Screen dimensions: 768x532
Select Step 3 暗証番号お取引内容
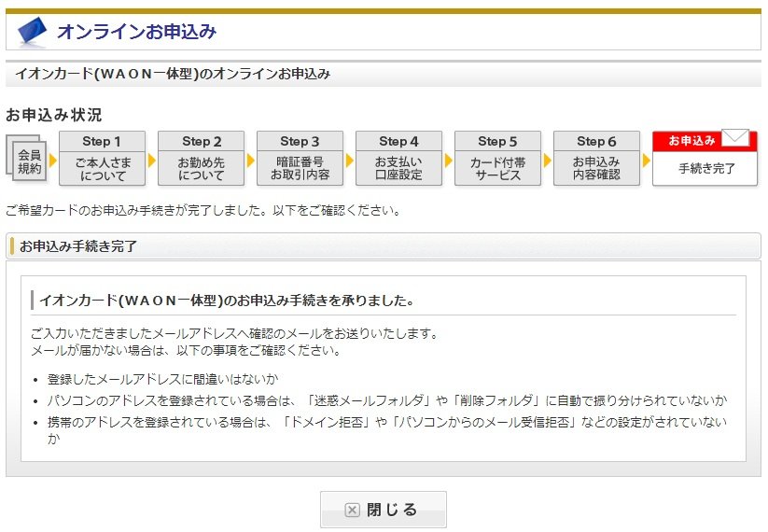click(x=300, y=159)
